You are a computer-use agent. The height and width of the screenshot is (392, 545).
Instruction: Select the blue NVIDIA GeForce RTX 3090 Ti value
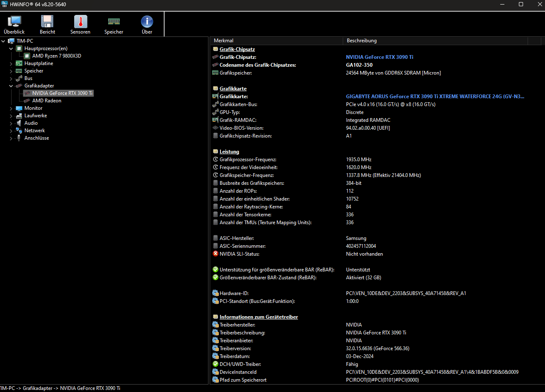point(379,57)
